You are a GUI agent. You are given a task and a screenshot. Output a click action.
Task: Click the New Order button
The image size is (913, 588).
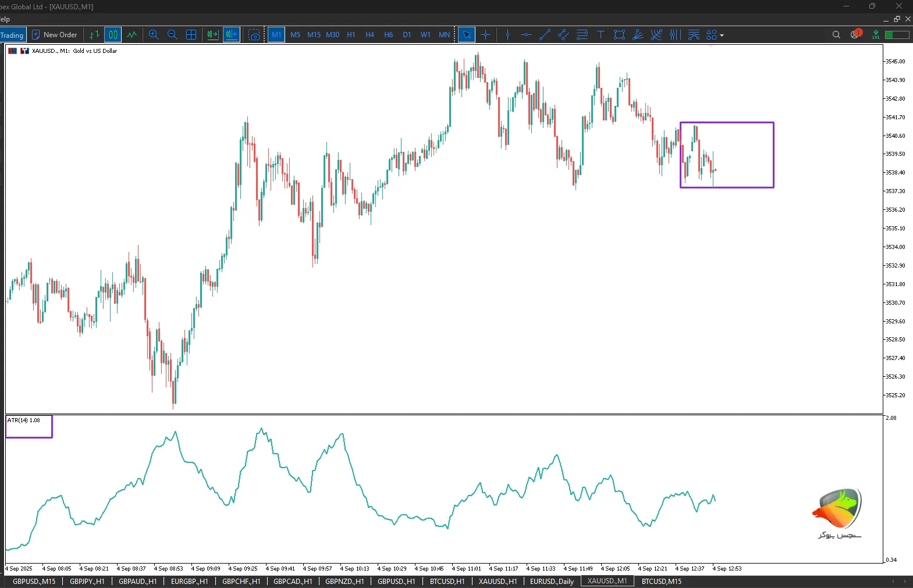coord(54,35)
